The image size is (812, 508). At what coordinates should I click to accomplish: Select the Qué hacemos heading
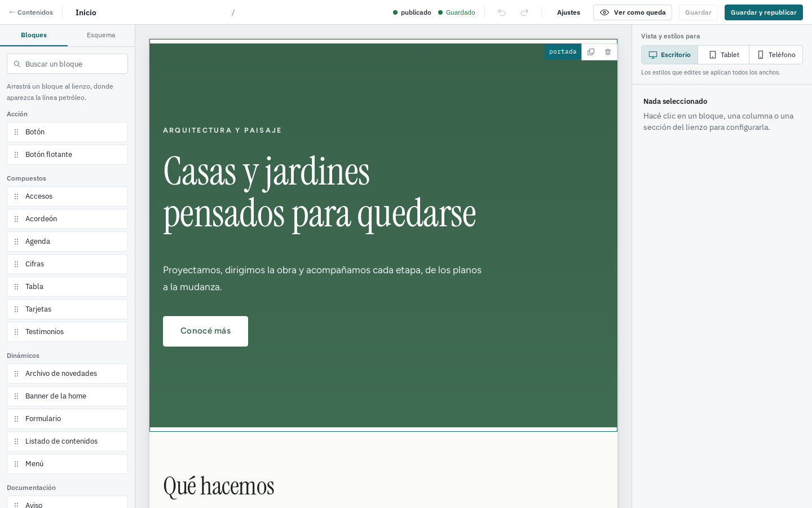coord(219,487)
